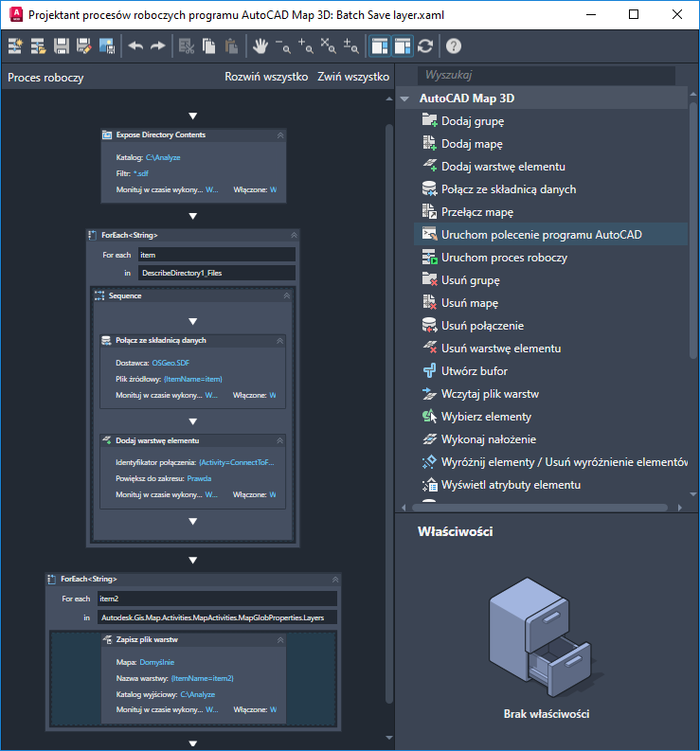
Task: Open Help with the question mark icon
Action: tap(454, 46)
